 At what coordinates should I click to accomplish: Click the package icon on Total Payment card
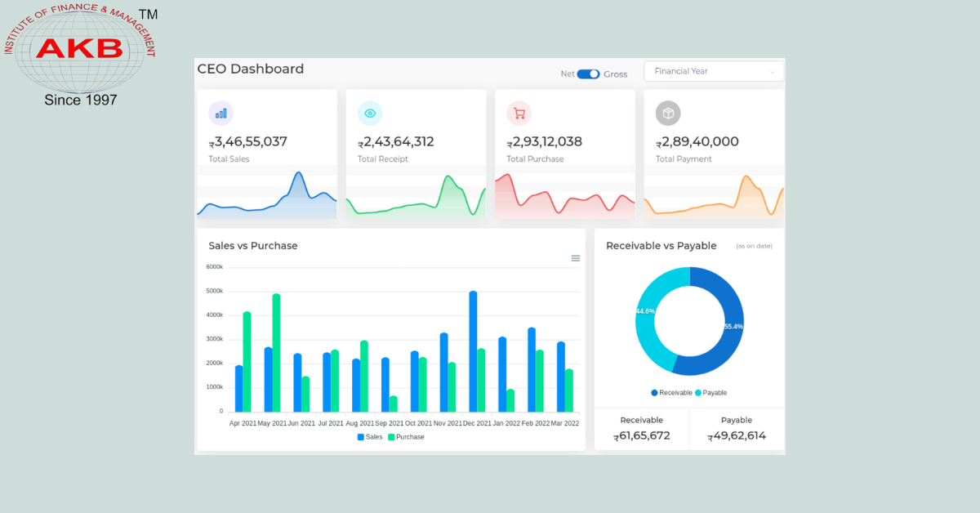pos(668,113)
